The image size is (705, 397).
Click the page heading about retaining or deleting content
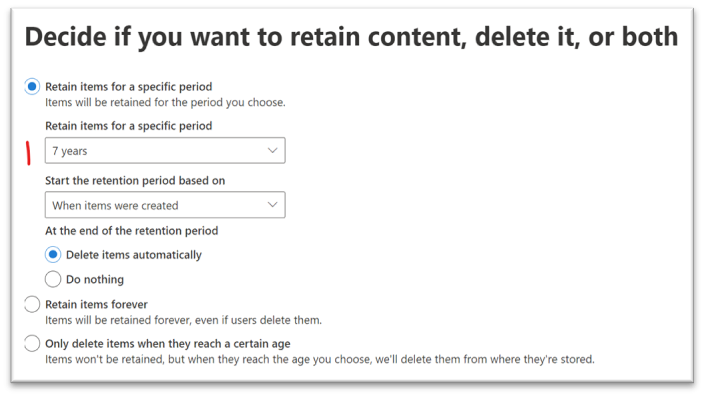click(351, 37)
